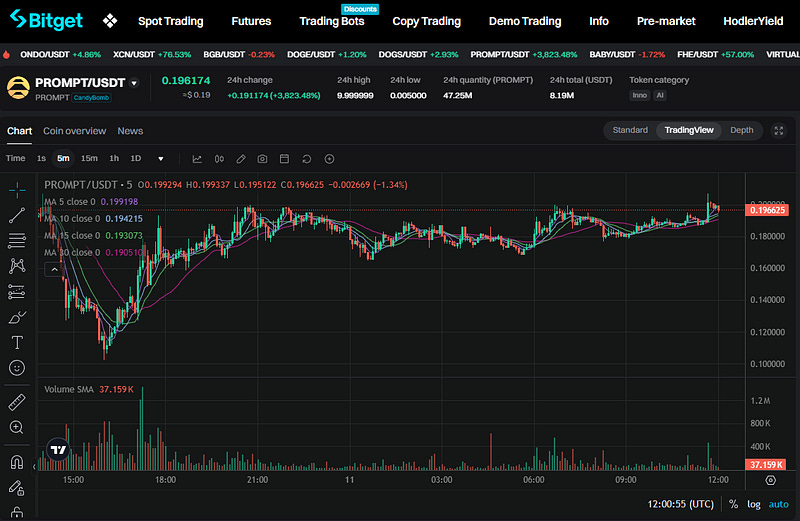Open the calendar date range icon
Screen dimensions: 800x521
click(285, 159)
